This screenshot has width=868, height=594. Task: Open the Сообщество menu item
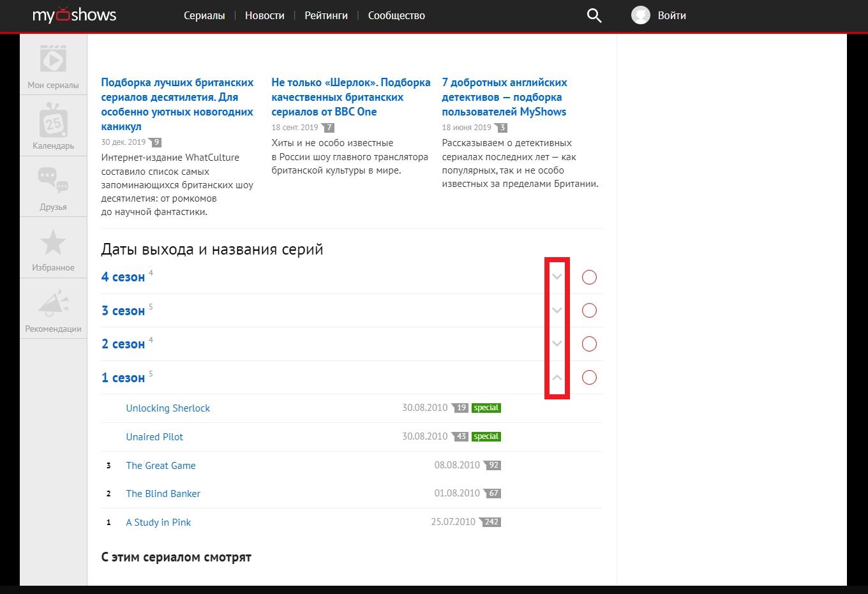(x=396, y=15)
